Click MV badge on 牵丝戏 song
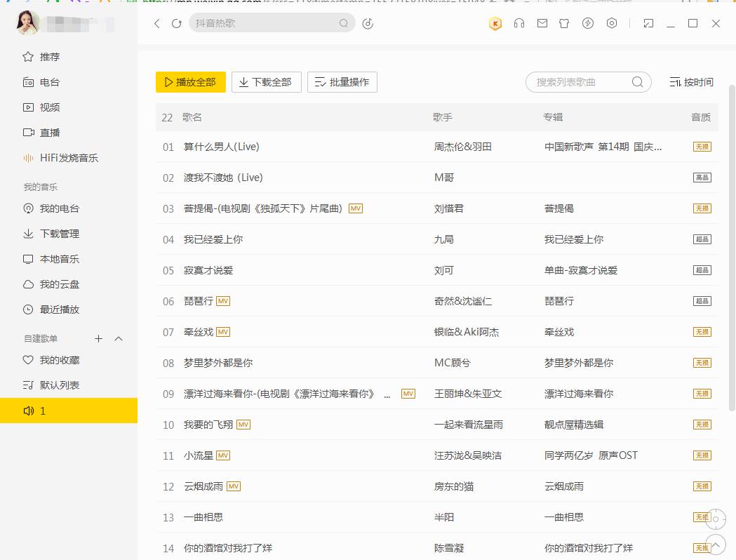 pos(223,332)
